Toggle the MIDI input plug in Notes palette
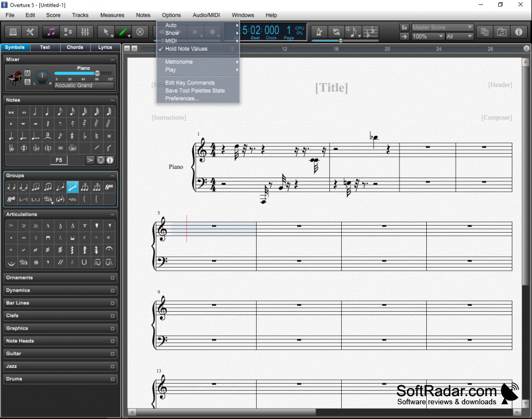This screenshot has height=419, width=532. 101,160
